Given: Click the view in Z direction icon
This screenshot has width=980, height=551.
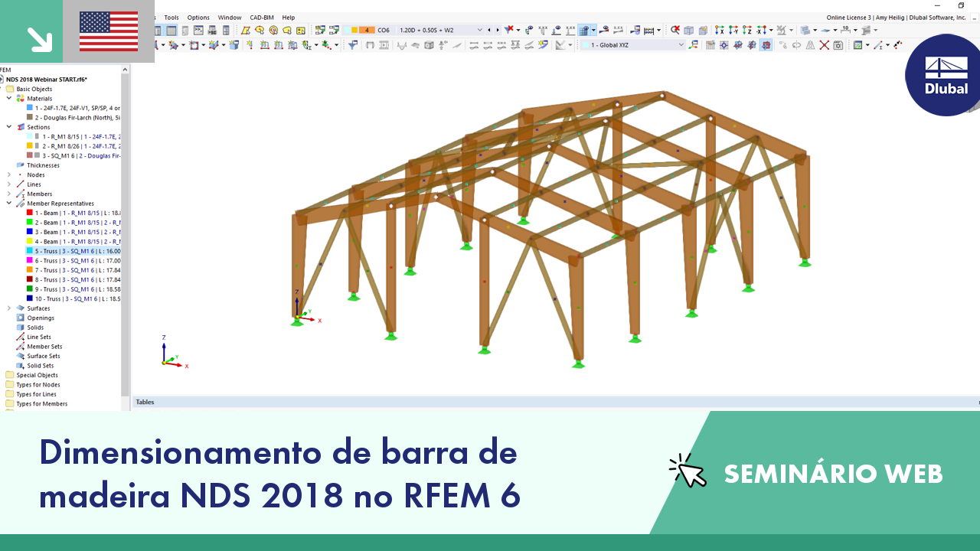Looking at the screenshot, I should pos(746,31).
